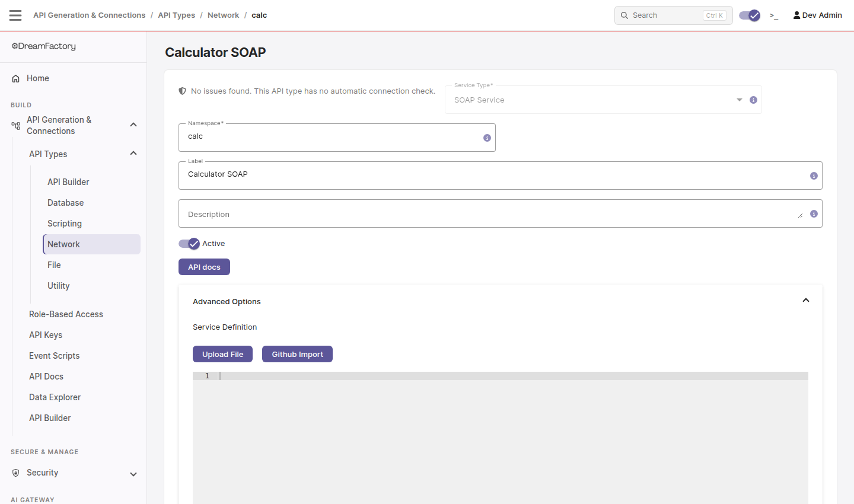This screenshot has height=504, width=854.
Task: Click the Ctrl K shortcut badge
Action: (x=715, y=15)
